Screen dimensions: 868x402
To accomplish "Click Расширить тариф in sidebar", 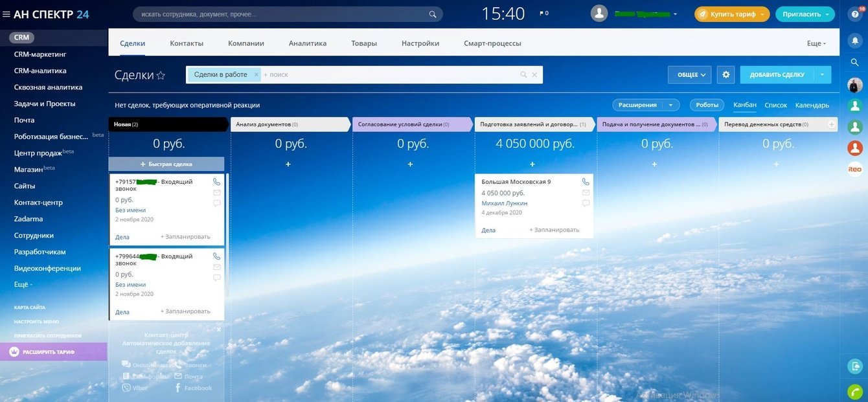I will point(53,352).
